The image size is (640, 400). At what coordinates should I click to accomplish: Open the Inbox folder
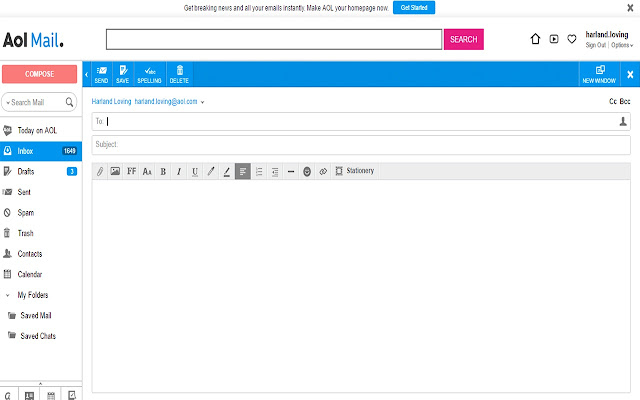[41, 151]
